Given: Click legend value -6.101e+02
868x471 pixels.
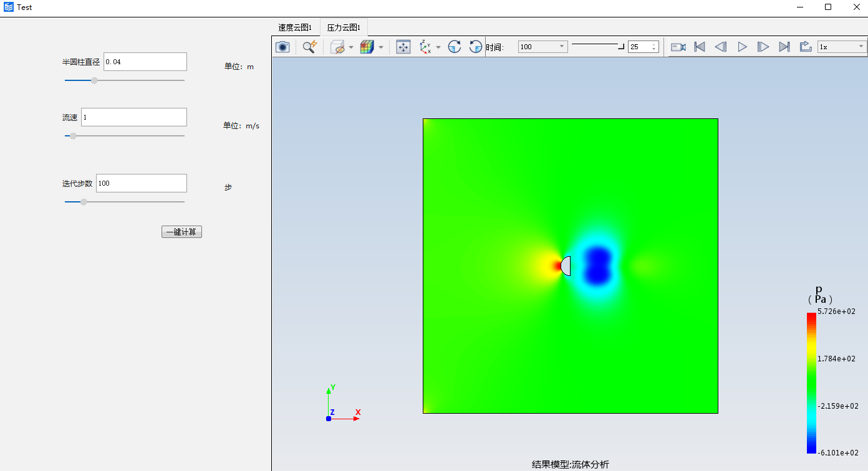Looking at the screenshot, I should point(838,453).
